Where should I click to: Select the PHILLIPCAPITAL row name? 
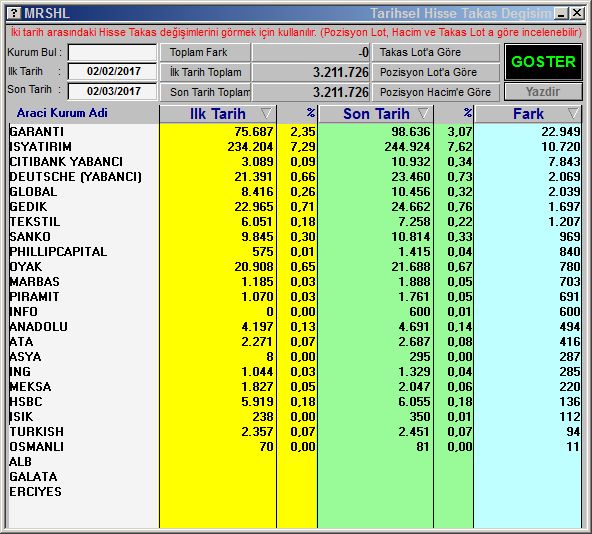[58, 252]
